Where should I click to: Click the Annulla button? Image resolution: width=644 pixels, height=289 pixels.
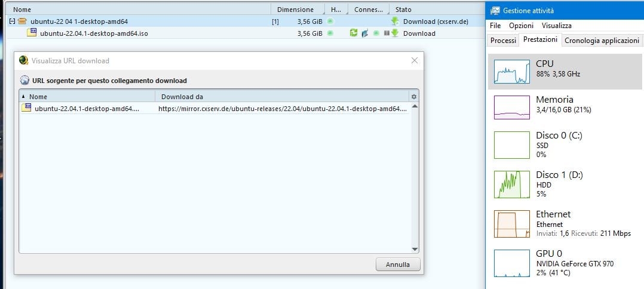click(x=398, y=265)
